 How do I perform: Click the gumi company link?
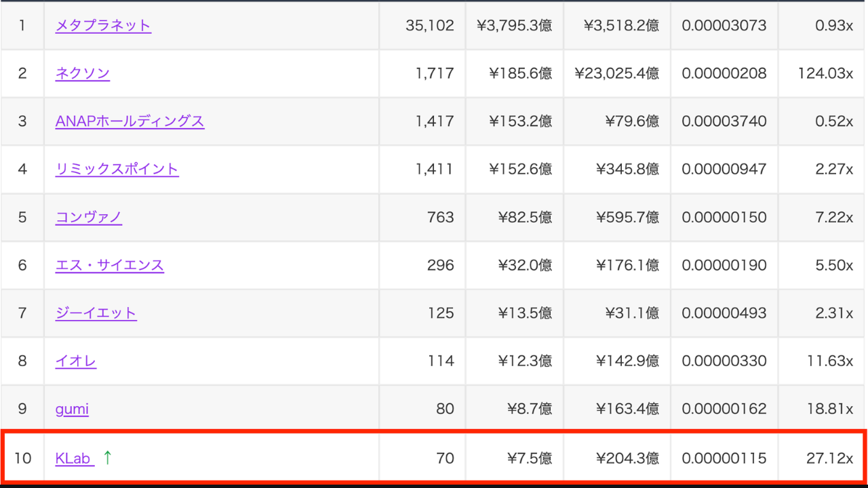[72, 409]
